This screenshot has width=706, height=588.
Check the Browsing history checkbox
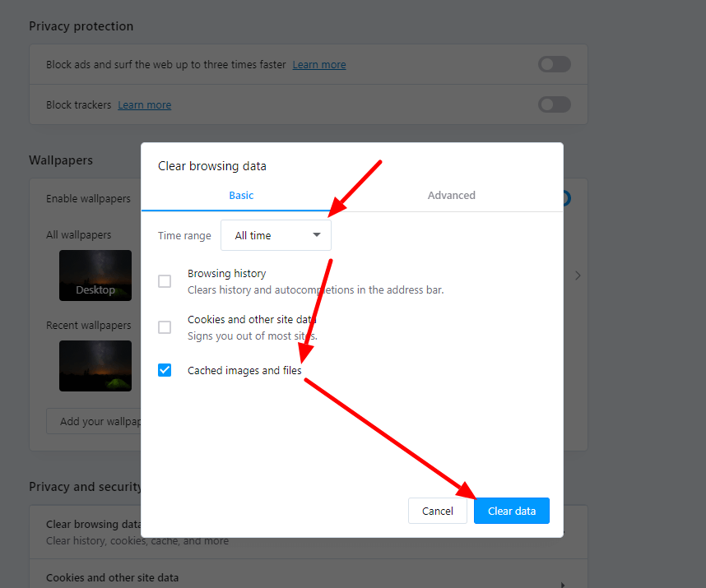click(165, 281)
